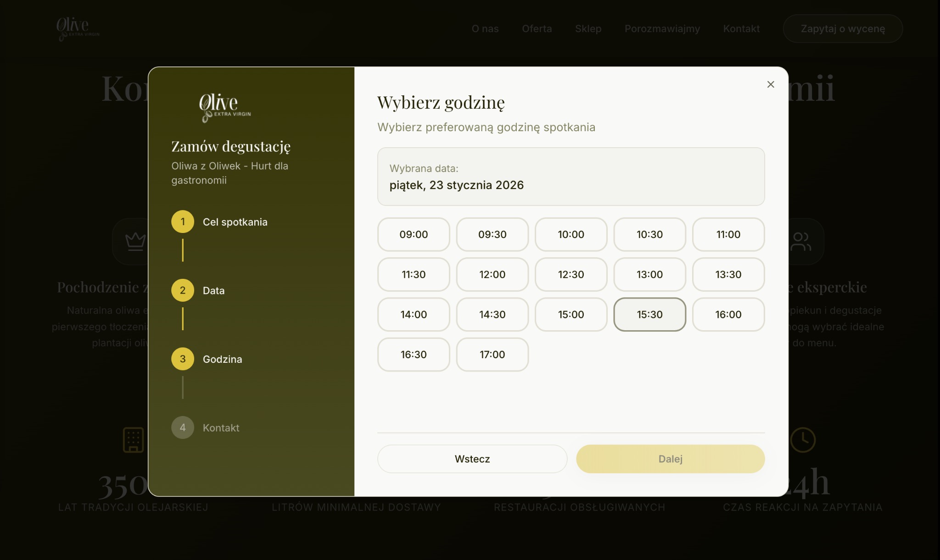Click the 'Dalej' button
The image size is (940, 560).
[670, 459]
